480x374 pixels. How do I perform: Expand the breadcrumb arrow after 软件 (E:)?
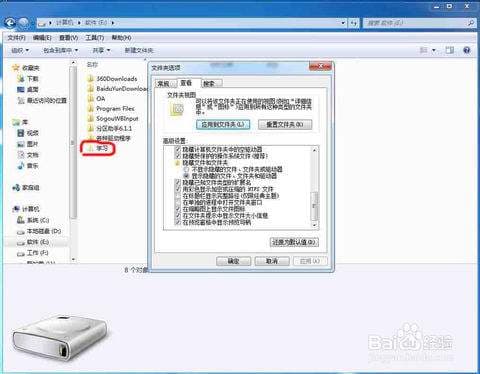(113, 23)
